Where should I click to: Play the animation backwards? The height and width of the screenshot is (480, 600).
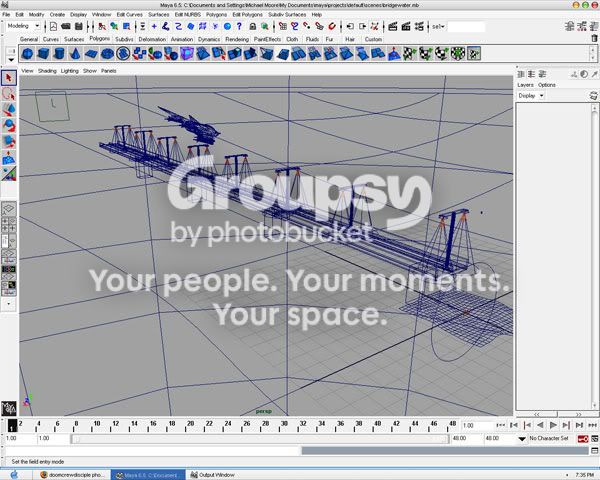(540, 425)
